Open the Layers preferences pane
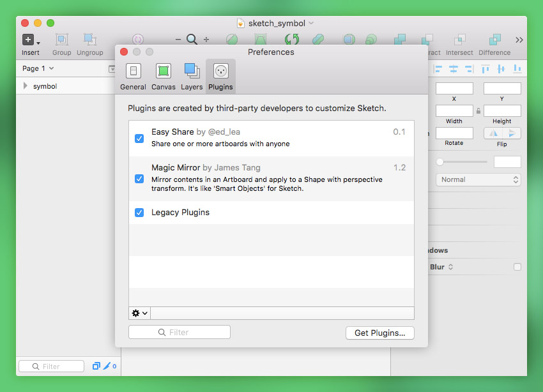The image size is (543, 392). click(191, 76)
